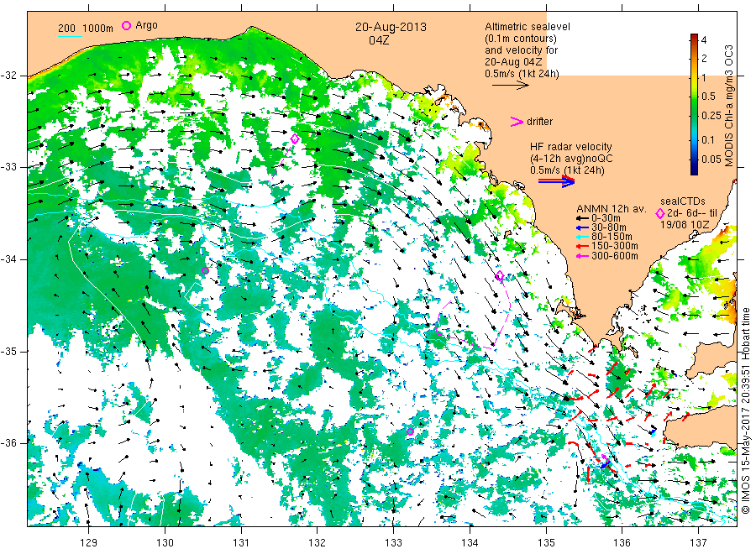Viewport: 756px width, 554px height.
Task: Click the 'MODIS Chl-a mg/m3 OC3' vertical label
Action: [729, 106]
